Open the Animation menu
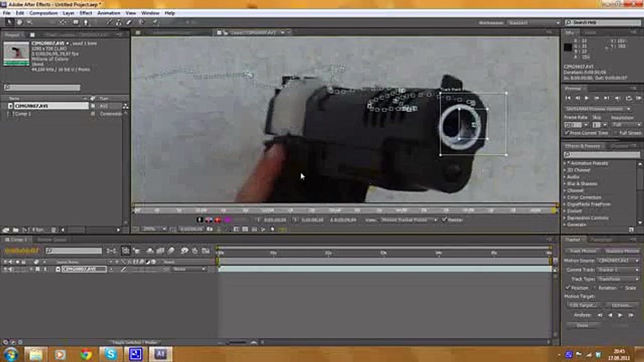This screenshot has width=644, height=362. click(109, 13)
